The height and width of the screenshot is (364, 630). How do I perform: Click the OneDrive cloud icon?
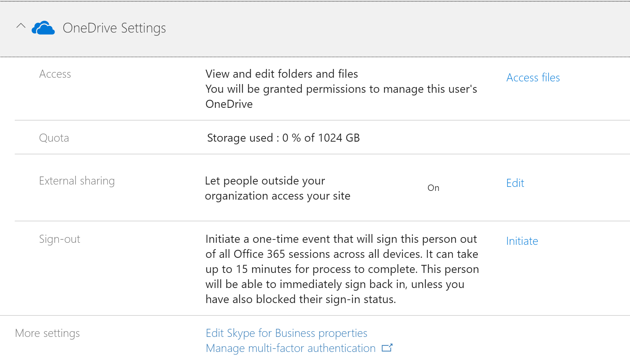pos(43,28)
